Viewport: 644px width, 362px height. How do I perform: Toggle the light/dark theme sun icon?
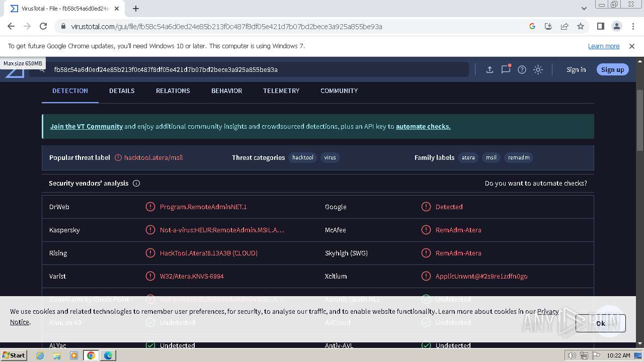pyautogui.click(x=538, y=70)
